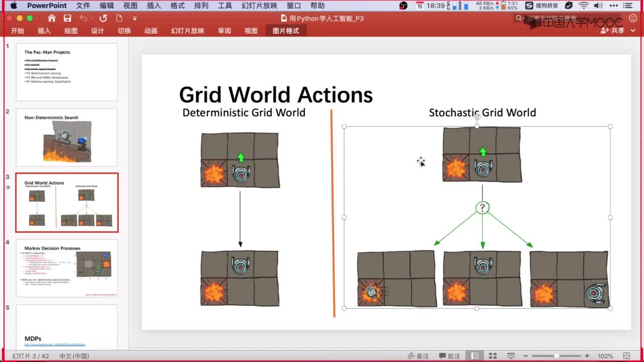Save the presentation with the floppy disk icon

click(67, 18)
